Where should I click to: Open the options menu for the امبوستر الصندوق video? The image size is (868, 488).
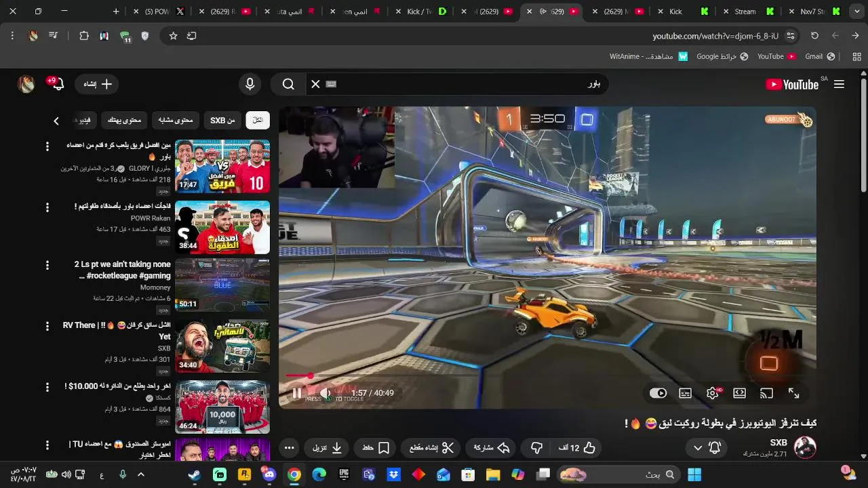pyautogui.click(x=47, y=445)
